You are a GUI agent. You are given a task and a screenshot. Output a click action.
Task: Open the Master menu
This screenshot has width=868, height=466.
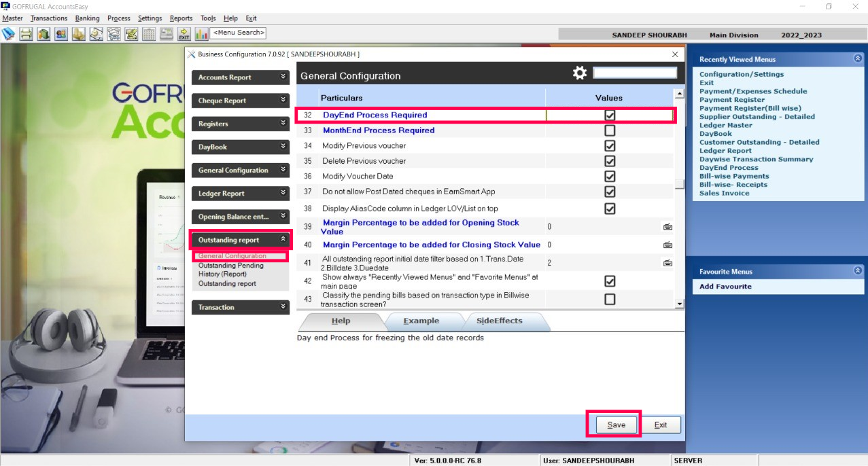(x=12, y=18)
